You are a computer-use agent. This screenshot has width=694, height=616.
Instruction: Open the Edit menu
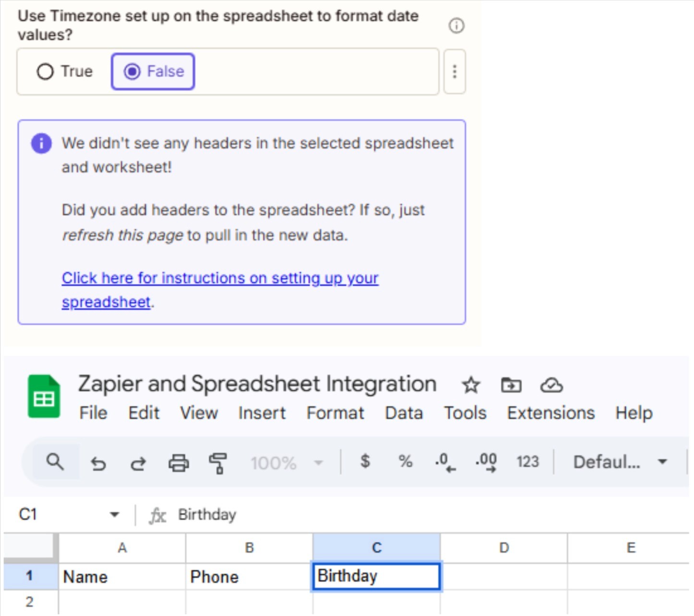tap(144, 413)
